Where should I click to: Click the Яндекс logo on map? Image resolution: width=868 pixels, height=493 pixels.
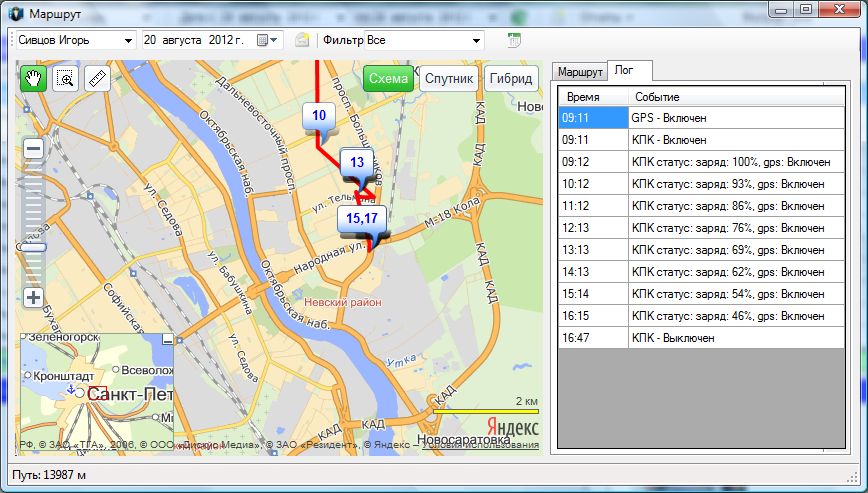click(512, 427)
